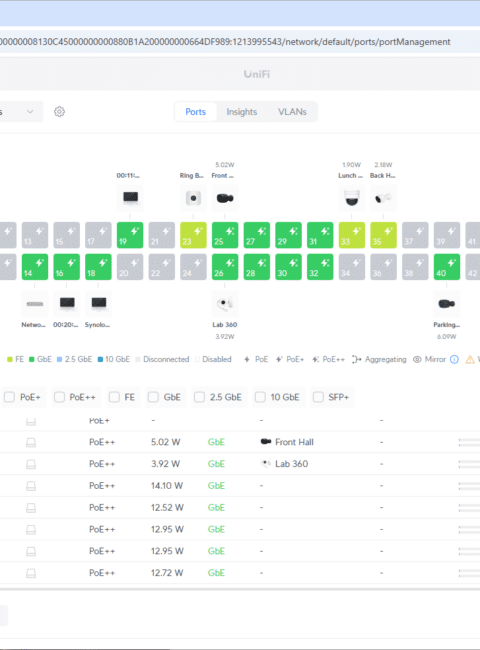The image size is (480, 650).
Task: Enable the PoE++ filter checkbox
Action: [x=59, y=397]
